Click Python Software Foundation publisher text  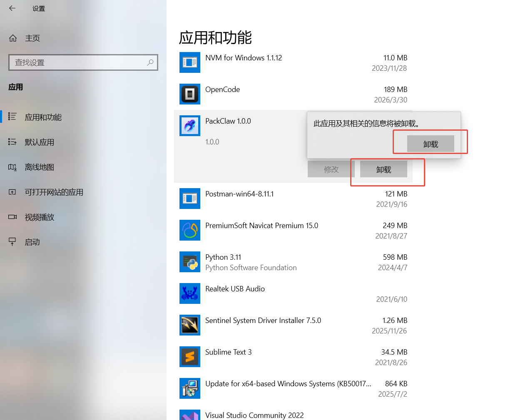tap(251, 268)
